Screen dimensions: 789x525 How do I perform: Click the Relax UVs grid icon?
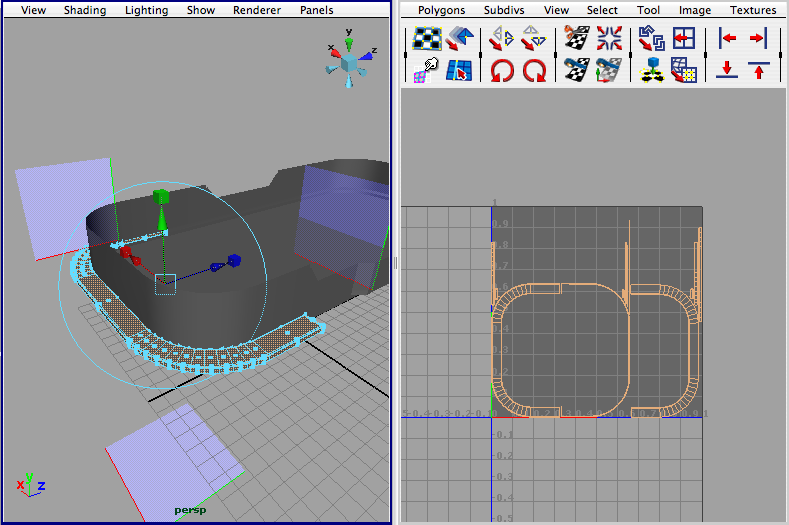(x=684, y=70)
